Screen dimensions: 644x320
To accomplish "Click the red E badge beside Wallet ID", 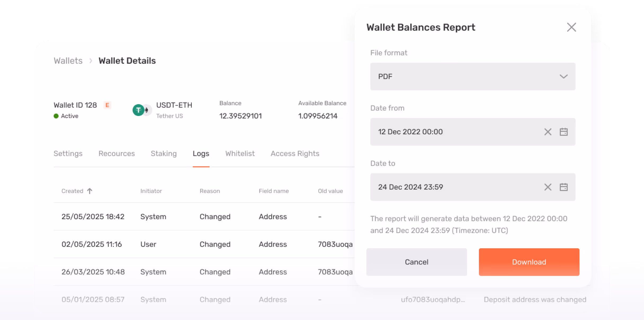I will point(107,105).
